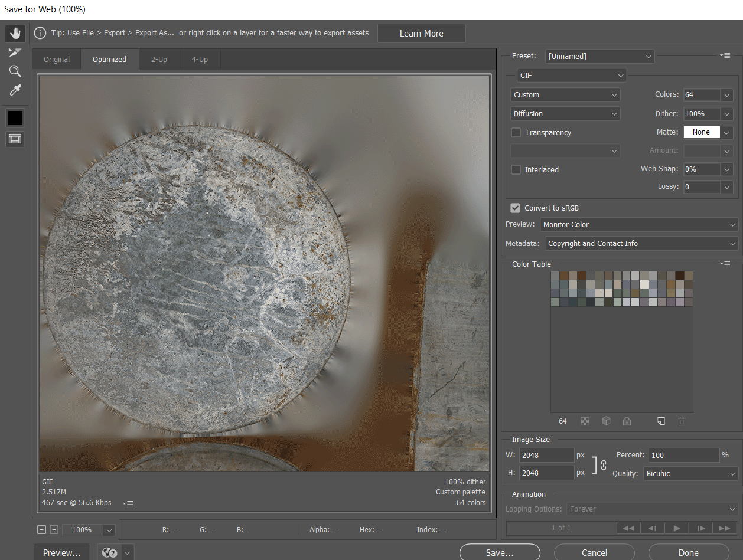This screenshot has height=560, width=743.
Task: Enable the Interlaced checkbox
Action: click(516, 170)
